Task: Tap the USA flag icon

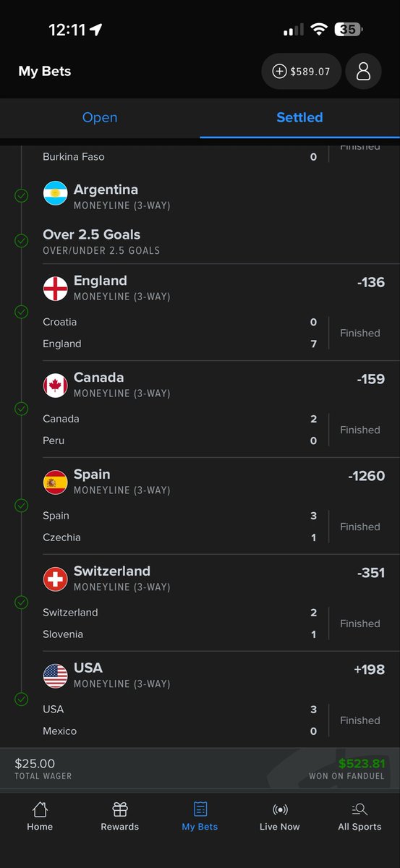Action: click(x=56, y=676)
